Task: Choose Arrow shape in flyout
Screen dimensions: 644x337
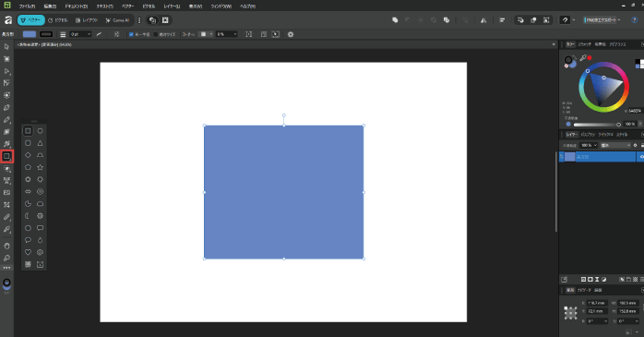Action: pyautogui.click(x=28, y=191)
